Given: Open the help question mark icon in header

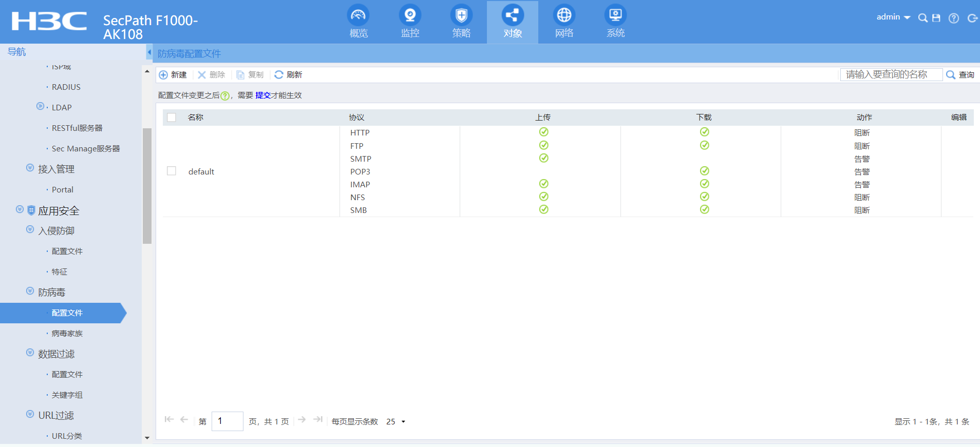Looking at the screenshot, I should coord(954,18).
